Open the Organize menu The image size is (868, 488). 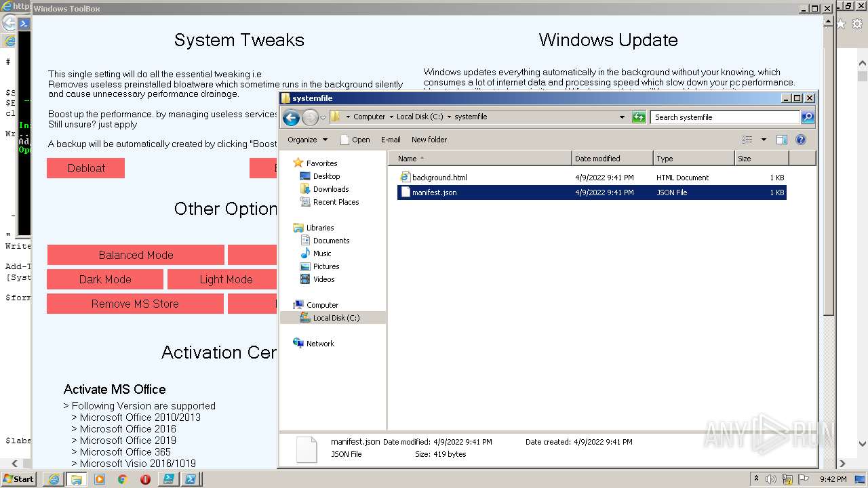(307, 140)
